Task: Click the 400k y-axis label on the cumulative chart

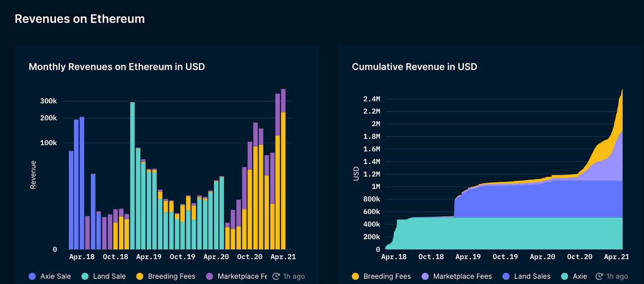Action: (372, 224)
